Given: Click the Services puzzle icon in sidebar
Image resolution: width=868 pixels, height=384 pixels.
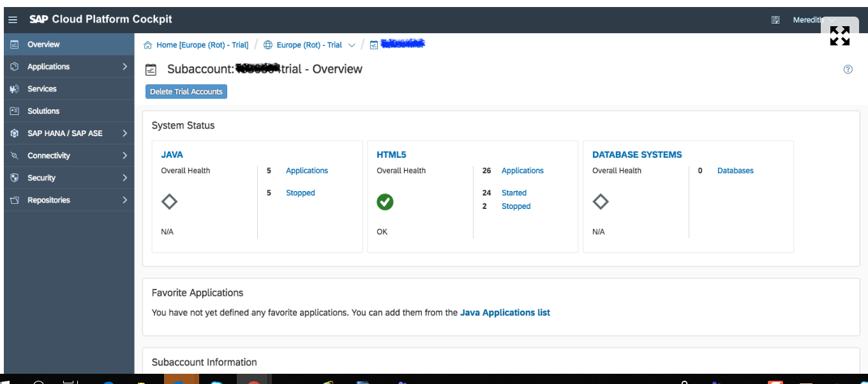Looking at the screenshot, I should tap(15, 89).
